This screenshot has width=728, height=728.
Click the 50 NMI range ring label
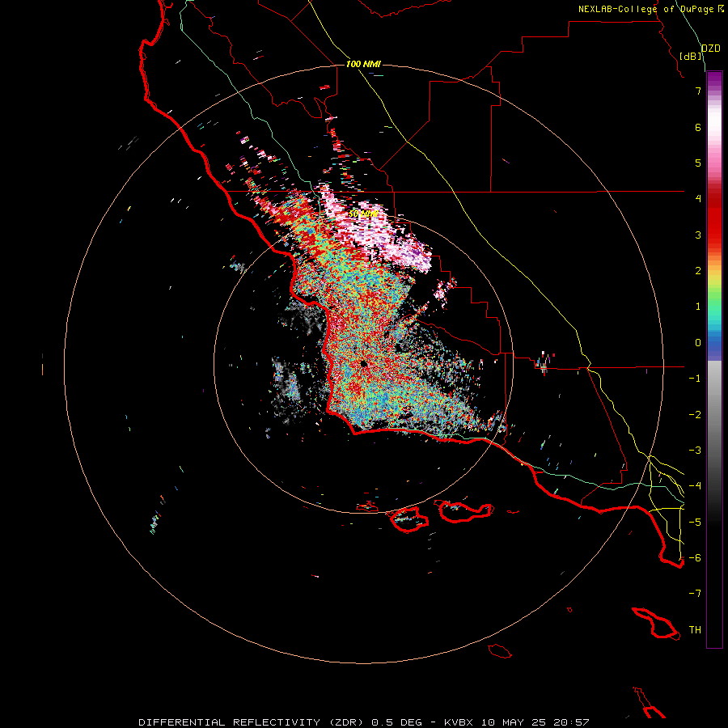pyautogui.click(x=363, y=214)
